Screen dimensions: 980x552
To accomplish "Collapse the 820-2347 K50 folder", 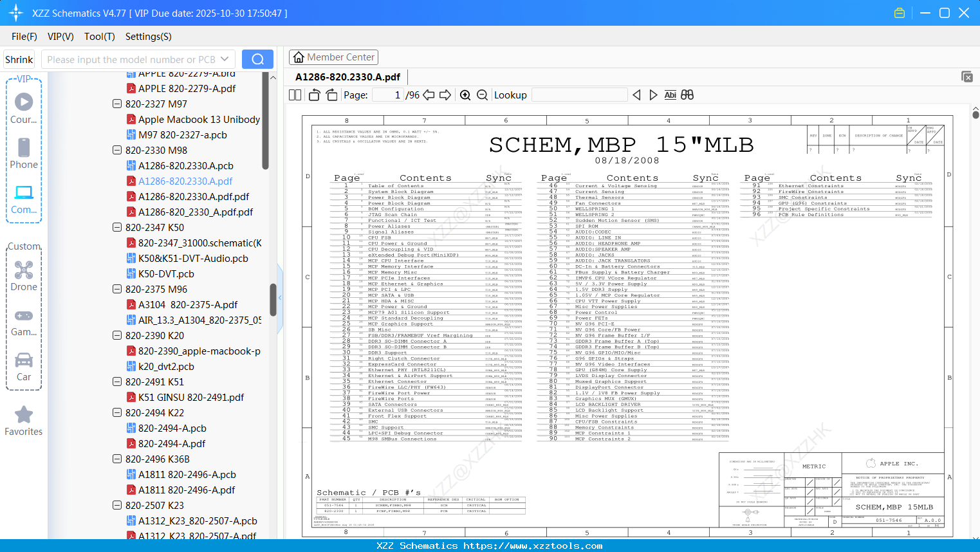I will click(x=117, y=227).
